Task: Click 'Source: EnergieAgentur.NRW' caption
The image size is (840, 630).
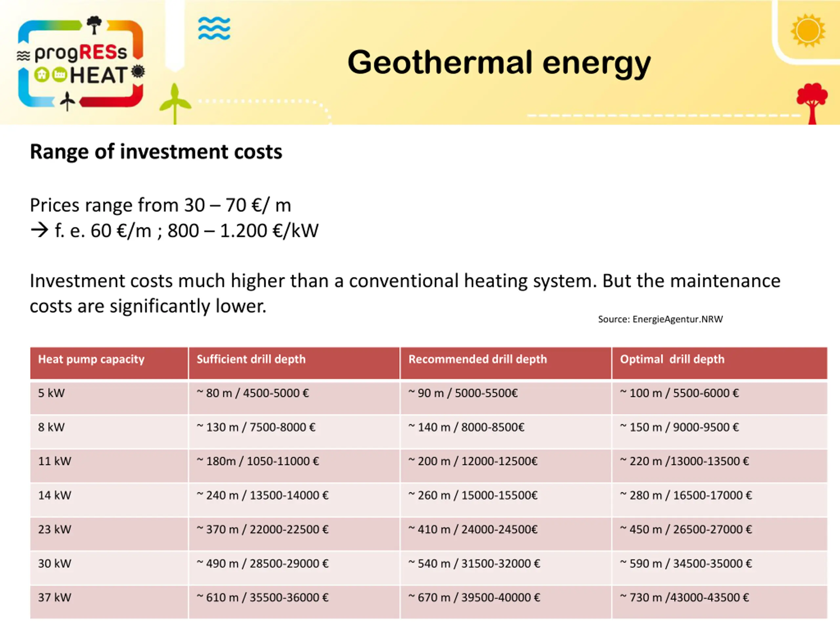Action: [661, 319]
